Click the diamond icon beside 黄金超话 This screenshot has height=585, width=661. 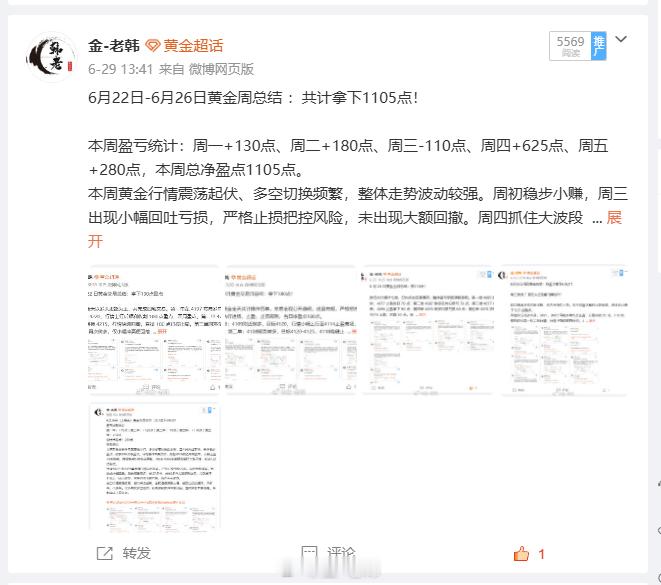click(153, 46)
